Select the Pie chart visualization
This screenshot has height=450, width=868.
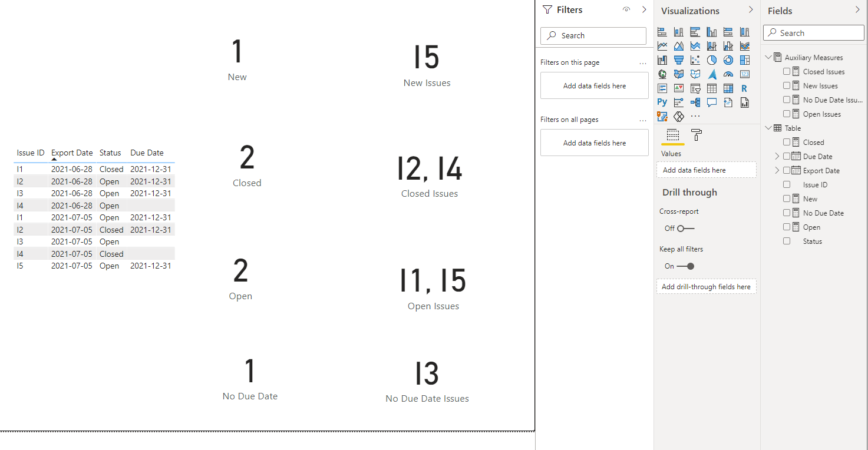[x=712, y=60]
